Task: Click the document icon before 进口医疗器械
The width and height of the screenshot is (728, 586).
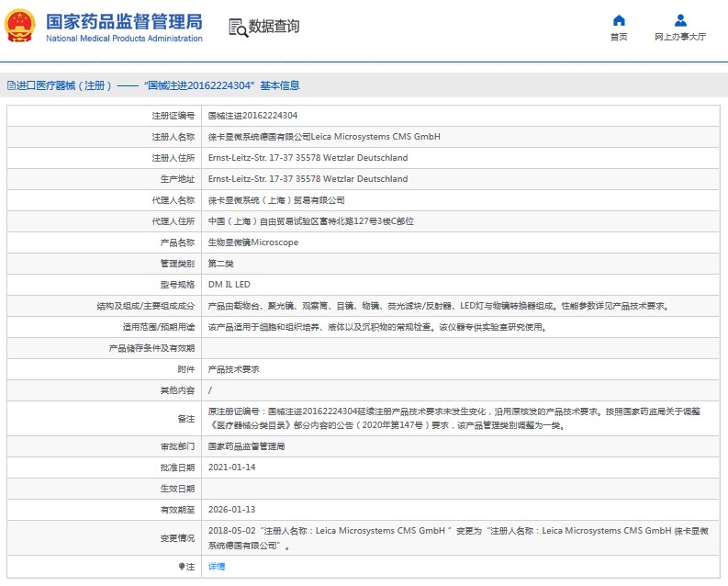Action: (x=11, y=85)
